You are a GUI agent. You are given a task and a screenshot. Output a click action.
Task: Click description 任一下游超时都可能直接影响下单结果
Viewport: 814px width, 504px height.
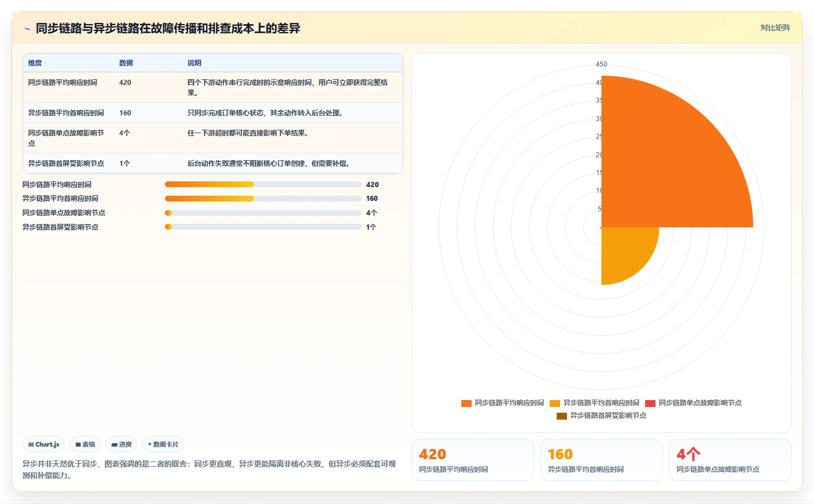click(x=248, y=133)
